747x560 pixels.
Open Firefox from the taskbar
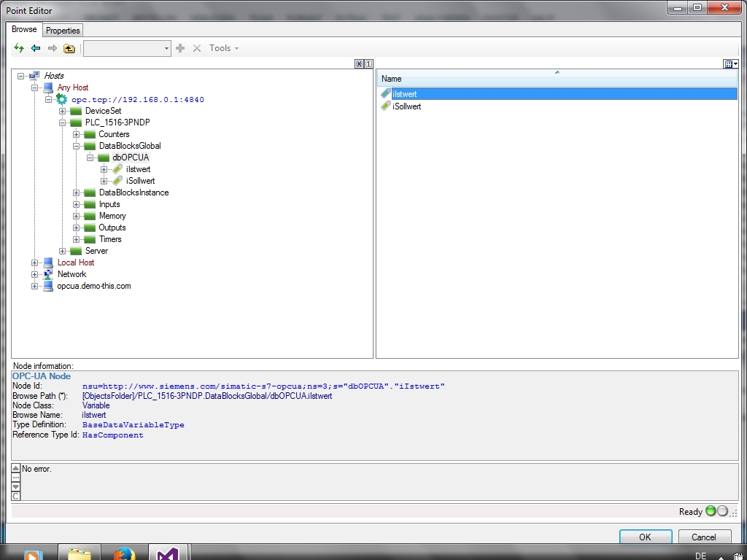[125, 554]
